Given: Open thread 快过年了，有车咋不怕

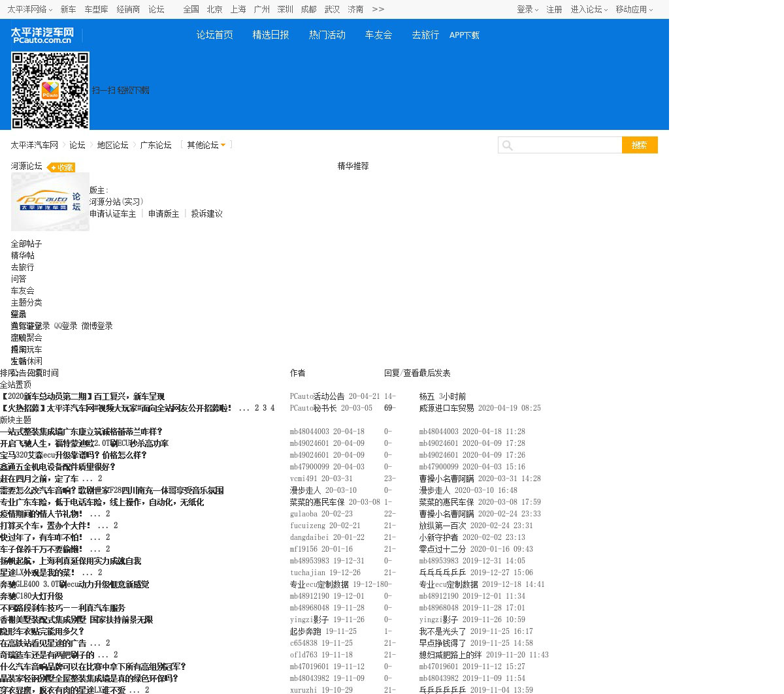Looking at the screenshot, I should [42, 537].
